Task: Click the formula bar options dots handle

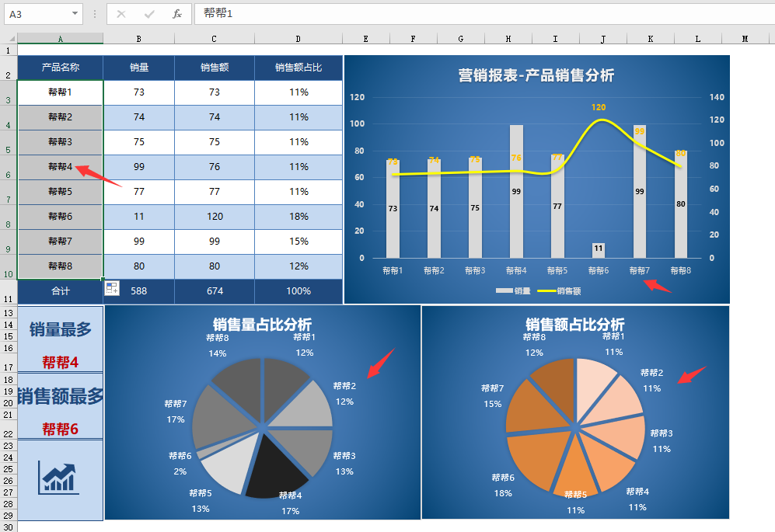Action: pyautogui.click(x=95, y=14)
